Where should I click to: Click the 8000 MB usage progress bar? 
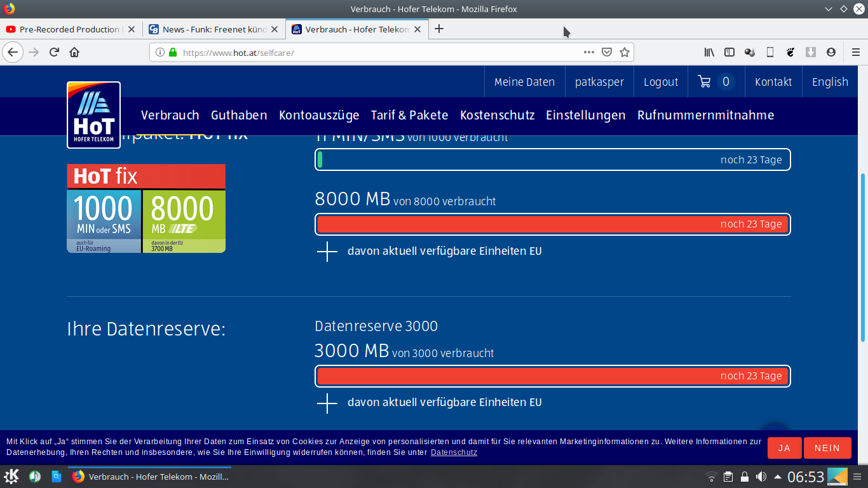point(553,224)
